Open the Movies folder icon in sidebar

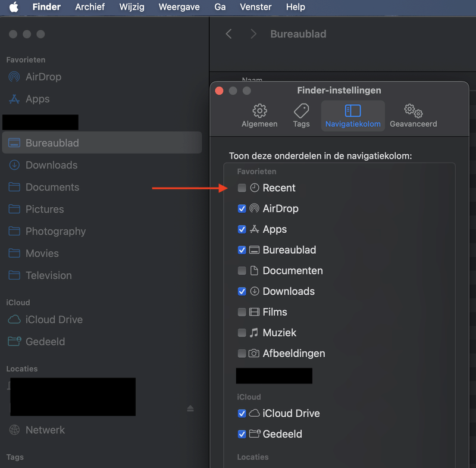(x=14, y=253)
